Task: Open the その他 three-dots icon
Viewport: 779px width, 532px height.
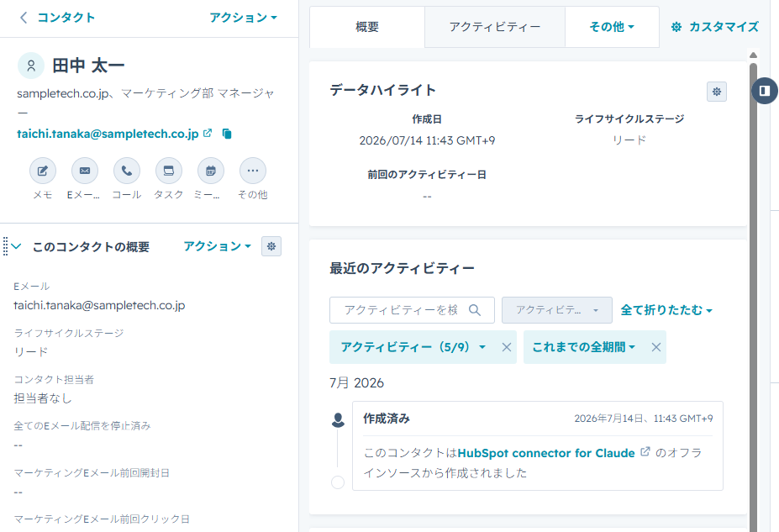Action: click(253, 171)
